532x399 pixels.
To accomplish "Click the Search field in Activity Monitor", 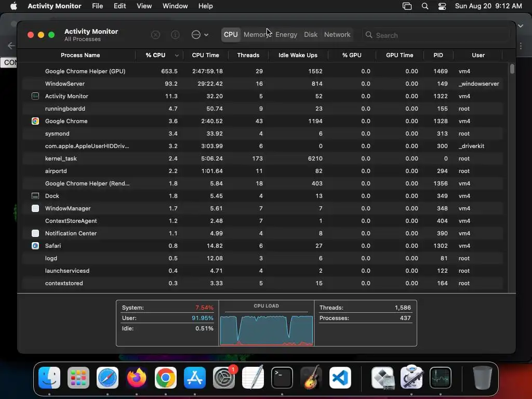I will click(435, 35).
